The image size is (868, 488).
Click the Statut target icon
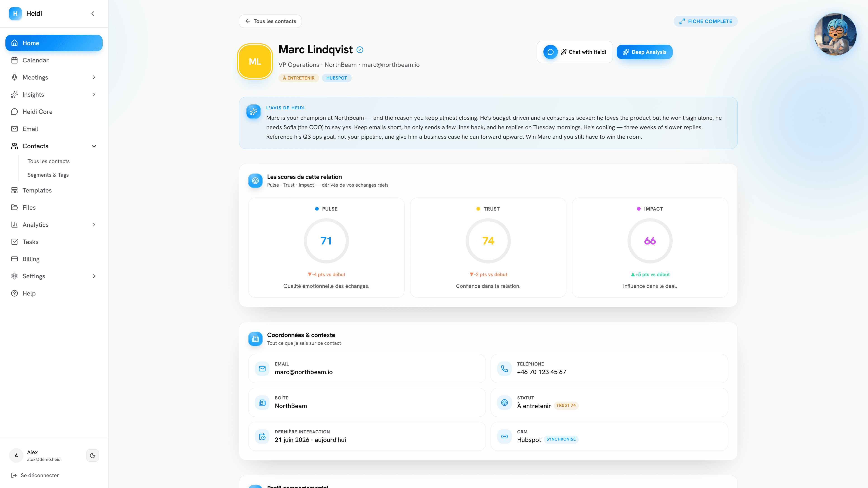pos(505,403)
